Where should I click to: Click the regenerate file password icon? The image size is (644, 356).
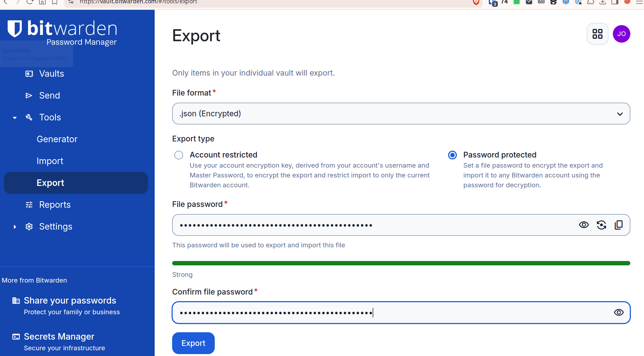click(x=601, y=225)
